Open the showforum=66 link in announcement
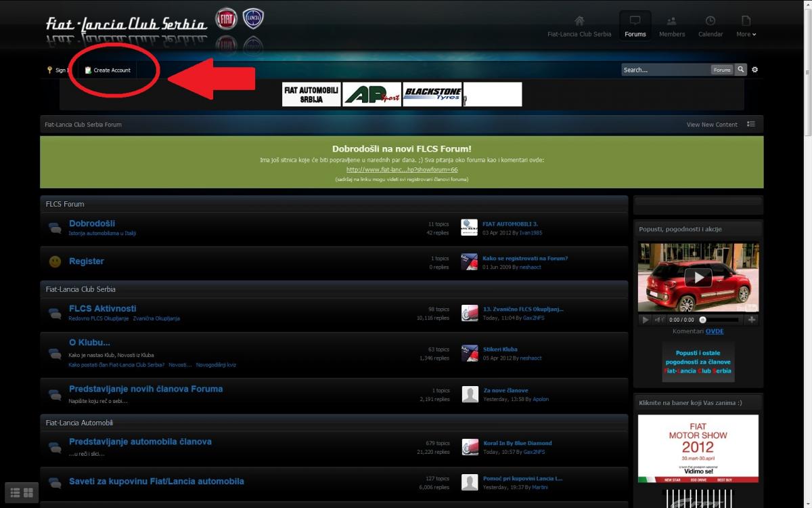Image resolution: width=812 pixels, height=508 pixels. (402, 169)
